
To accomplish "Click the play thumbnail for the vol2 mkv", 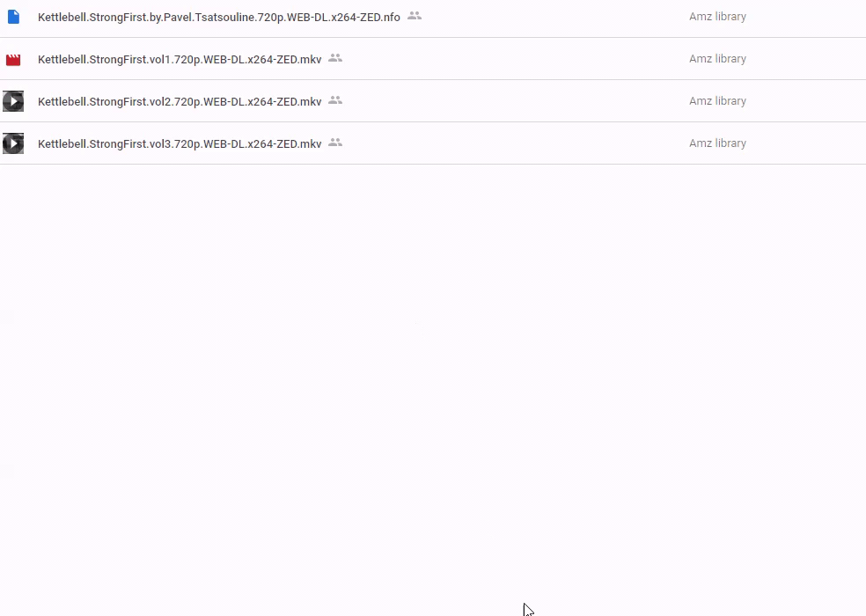I will [13, 101].
